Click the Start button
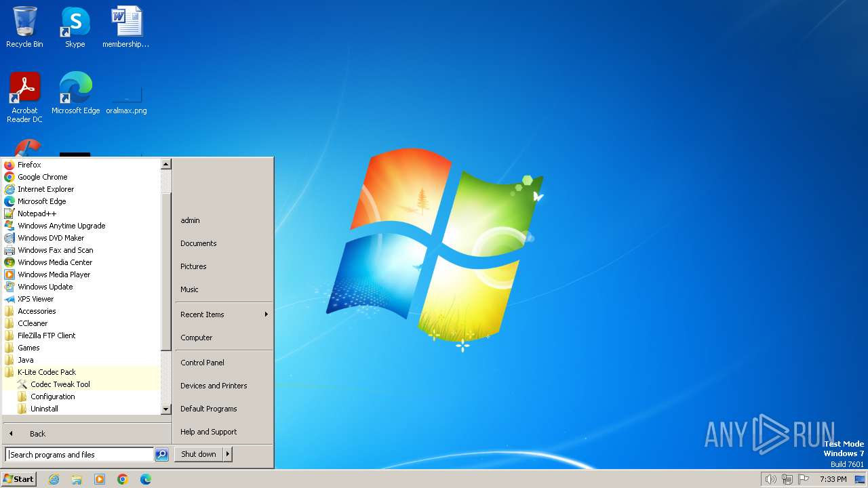The height and width of the screenshot is (488, 868). 19,479
